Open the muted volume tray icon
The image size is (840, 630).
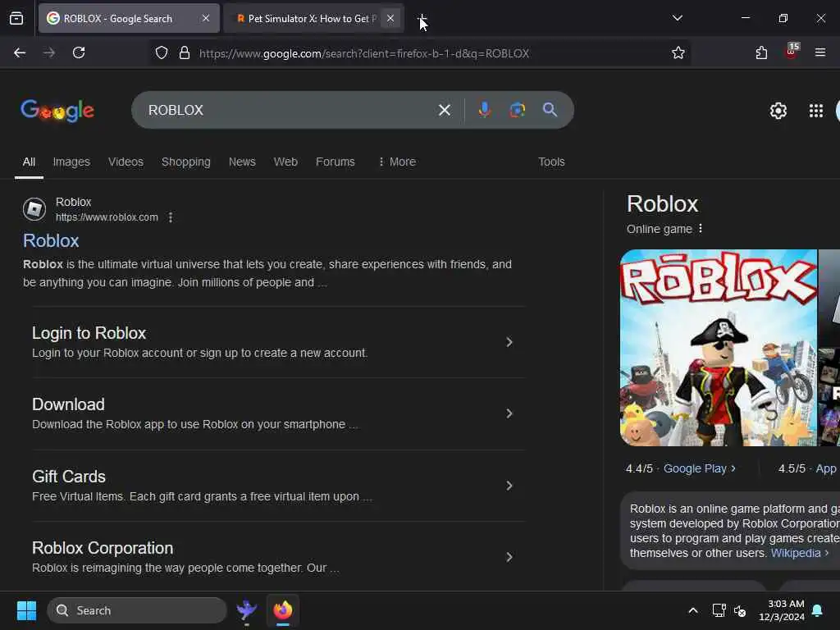point(740,610)
